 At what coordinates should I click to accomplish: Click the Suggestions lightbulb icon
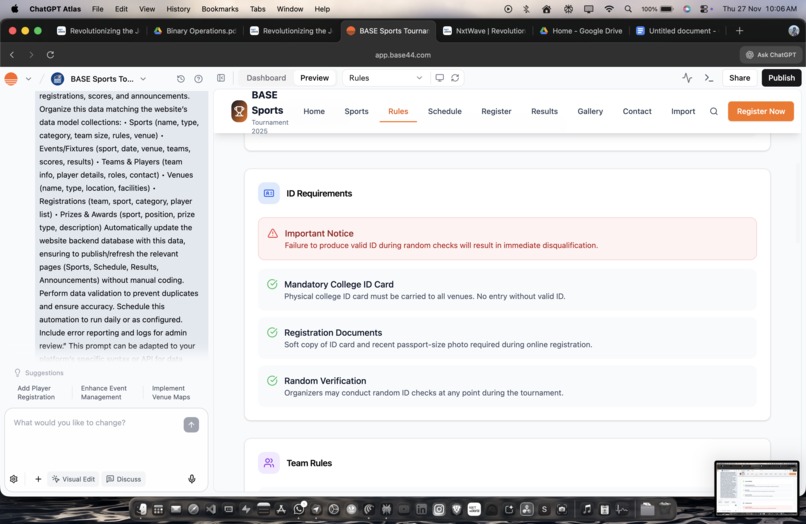17,372
